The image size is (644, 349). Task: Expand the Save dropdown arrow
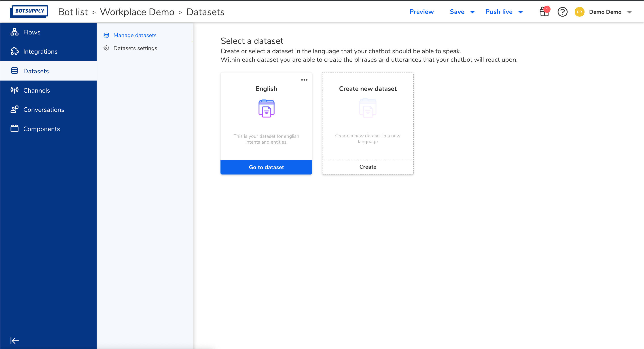coord(472,12)
